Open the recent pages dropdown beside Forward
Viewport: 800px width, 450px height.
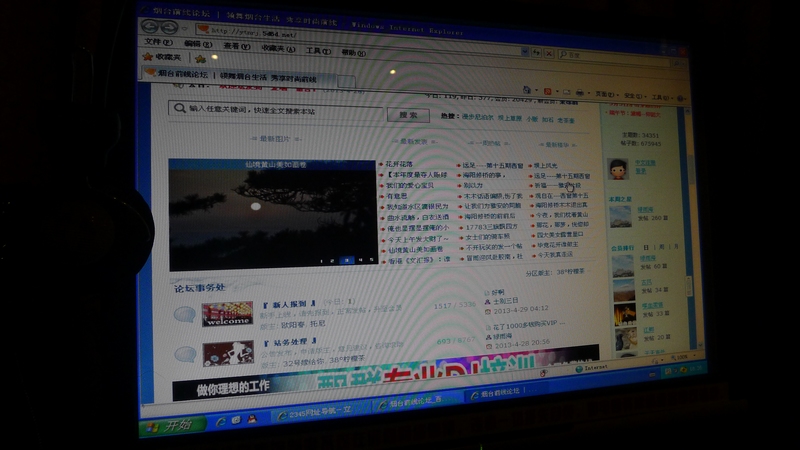coord(184,29)
